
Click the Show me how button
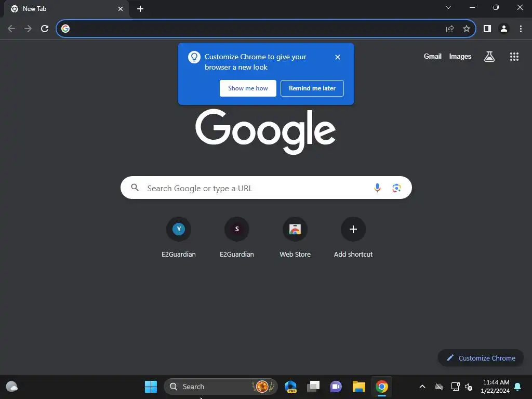pyautogui.click(x=248, y=88)
